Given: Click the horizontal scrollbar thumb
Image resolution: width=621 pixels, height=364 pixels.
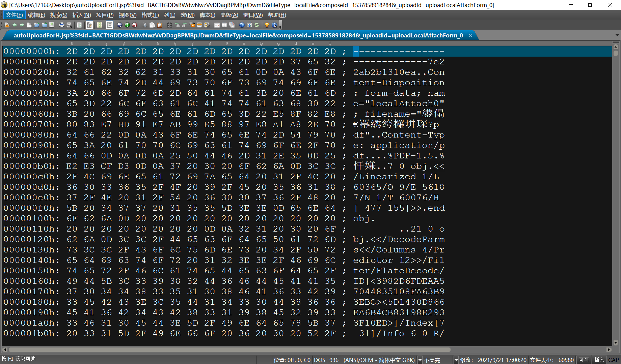Looking at the screenshot, I should point(229,350).
